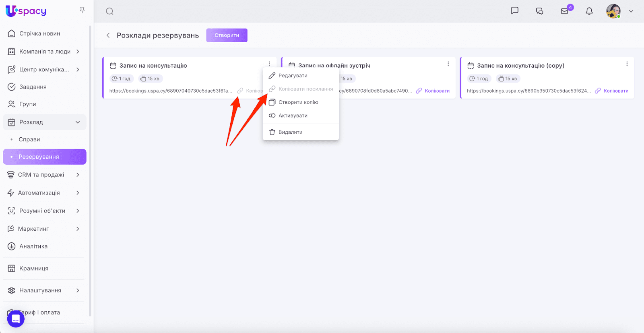Collapse the Розклад sidebar section
Viewport: 644px width, 333px height.
coord(78,122)
